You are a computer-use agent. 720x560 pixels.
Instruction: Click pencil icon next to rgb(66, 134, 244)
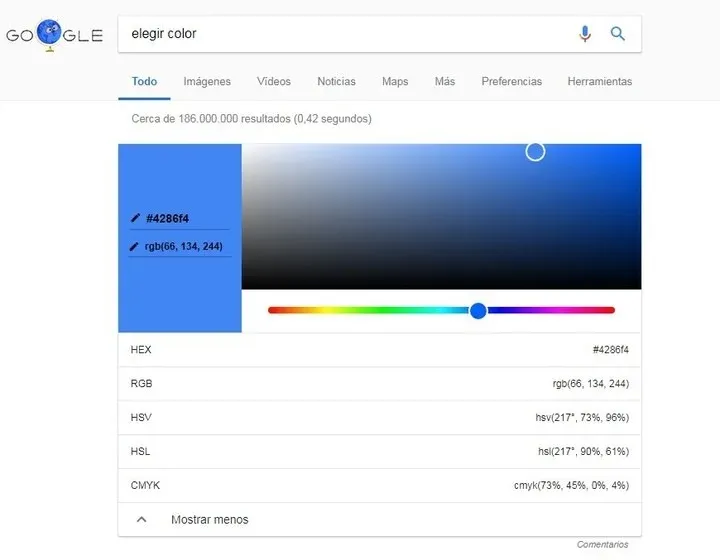tap(135, 246)
